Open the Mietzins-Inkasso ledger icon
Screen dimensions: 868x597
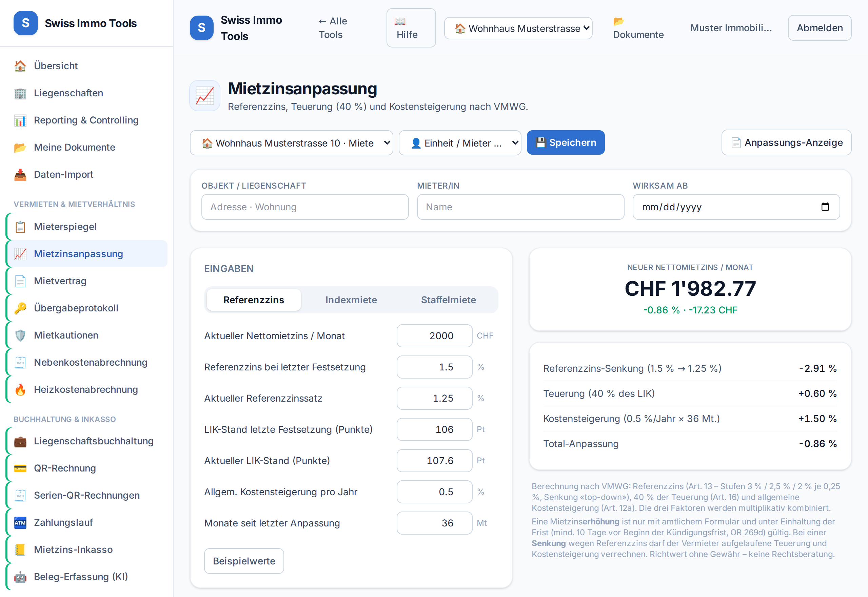pyautogui.click(x=20, y=550)
